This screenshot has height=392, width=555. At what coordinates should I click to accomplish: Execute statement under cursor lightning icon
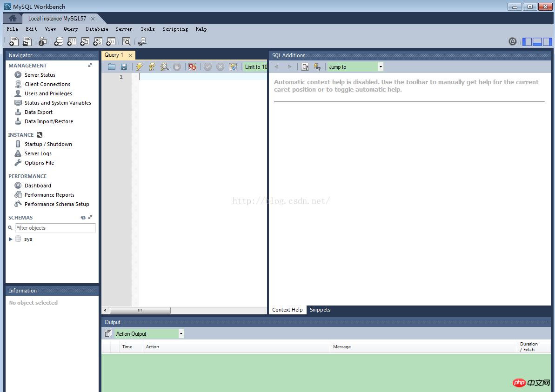click(x=152, y=66)
